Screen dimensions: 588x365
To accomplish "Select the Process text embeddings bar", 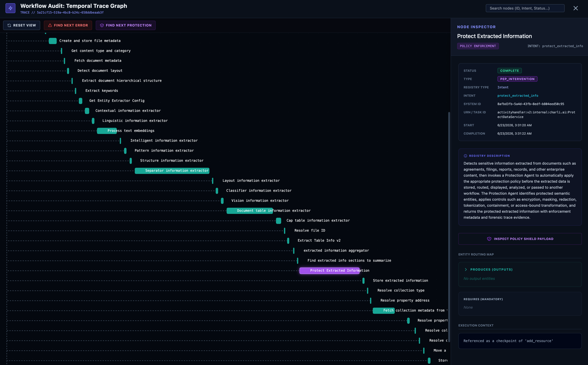I will tap(107, 131).
